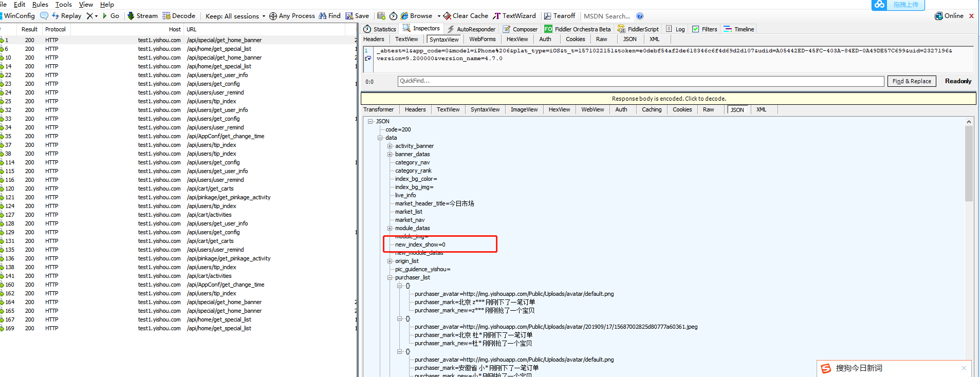The width and height of the screenshot is (980, 377).
Task: Open the Browse dropdown arrow
Action: click(x=439, y=16)
